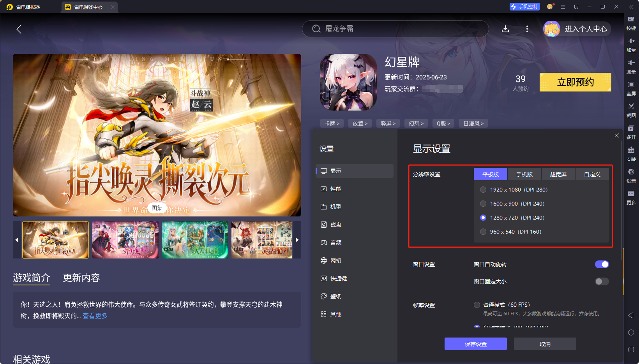Open the 网络 settings section
639x364 pixels.
tap(355, 260)
